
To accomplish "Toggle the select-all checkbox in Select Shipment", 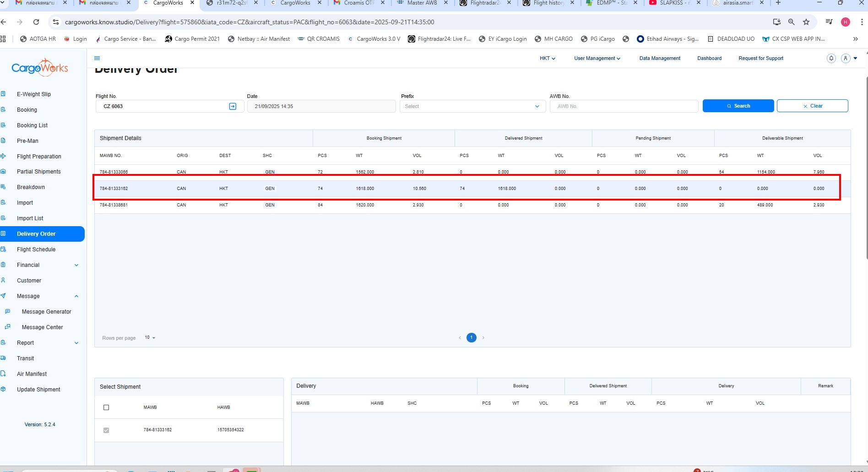I will tap(106, 407).
